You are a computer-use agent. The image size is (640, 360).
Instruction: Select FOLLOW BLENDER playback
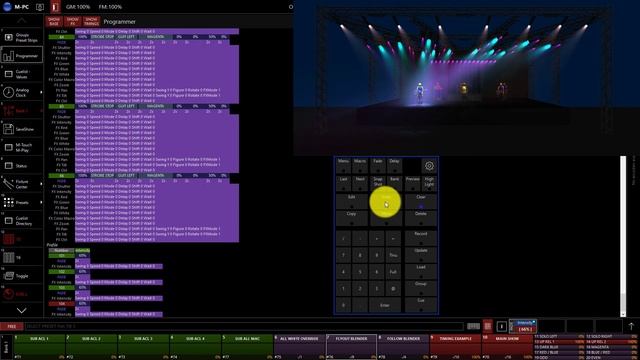pyautogui.click(x=403, y=347)
